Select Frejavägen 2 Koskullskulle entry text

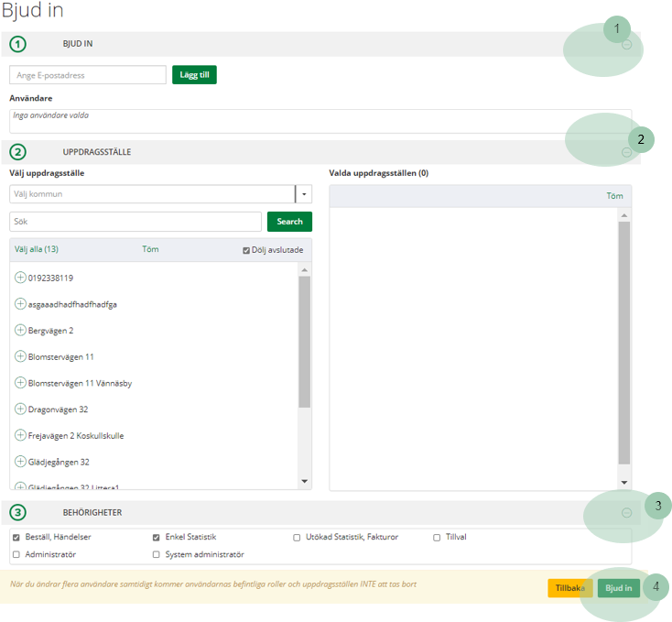point(76,436)
